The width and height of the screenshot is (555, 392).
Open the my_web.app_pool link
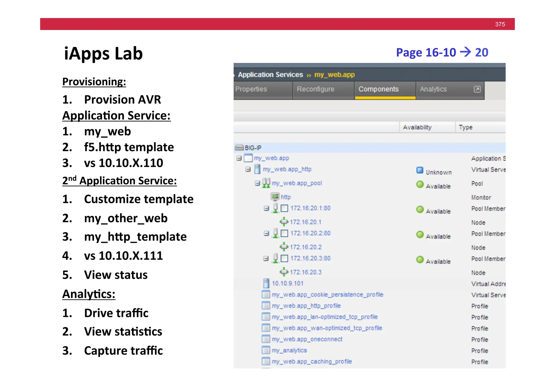point(297,183)
